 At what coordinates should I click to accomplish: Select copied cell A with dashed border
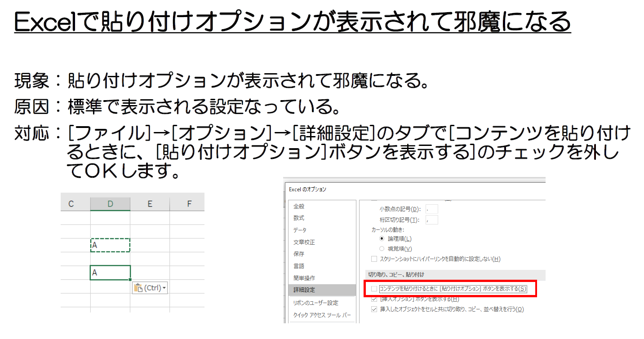pos(110,245)
